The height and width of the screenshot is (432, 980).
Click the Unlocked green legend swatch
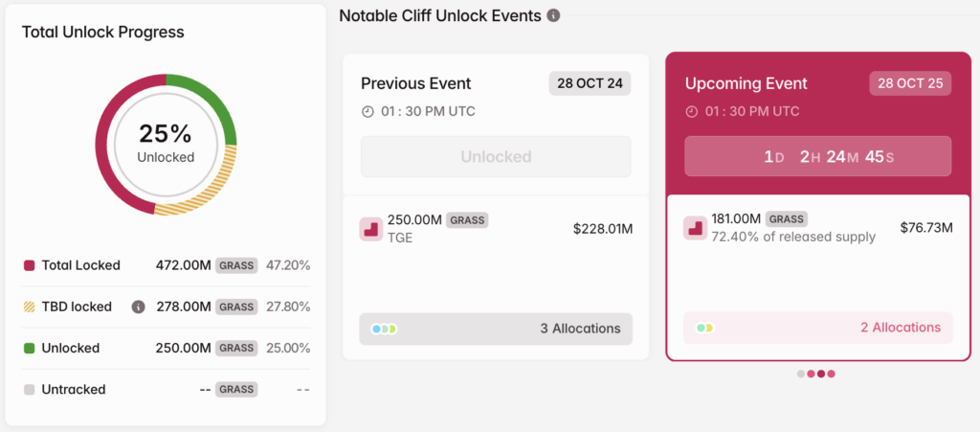pyautogui.click(x=29, y=348)
